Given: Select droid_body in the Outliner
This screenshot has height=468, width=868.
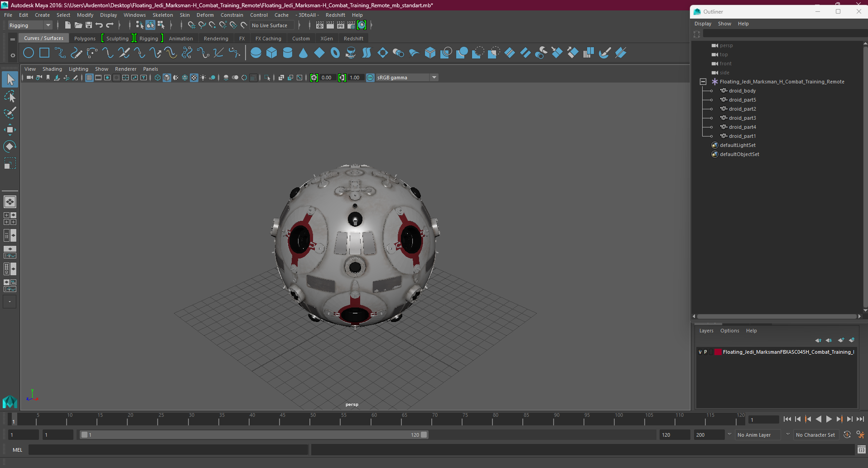Looking at the screenshot, I should click(742, 91).
